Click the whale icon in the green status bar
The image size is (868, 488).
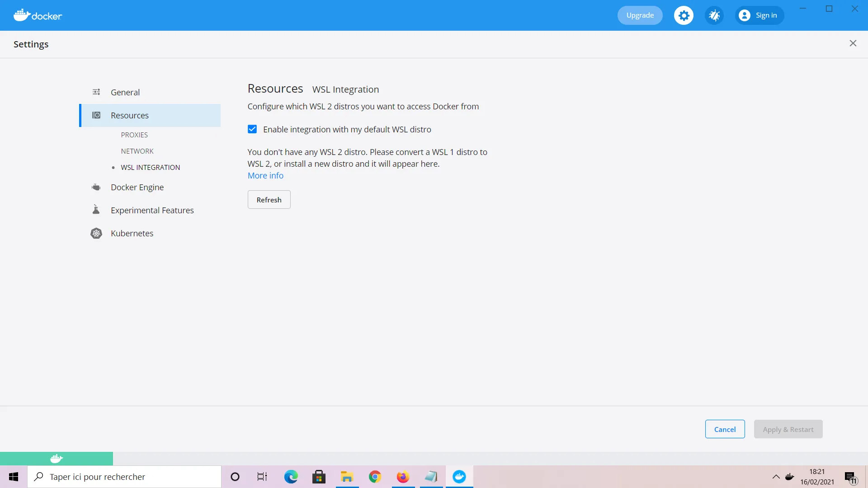point(57,459)
